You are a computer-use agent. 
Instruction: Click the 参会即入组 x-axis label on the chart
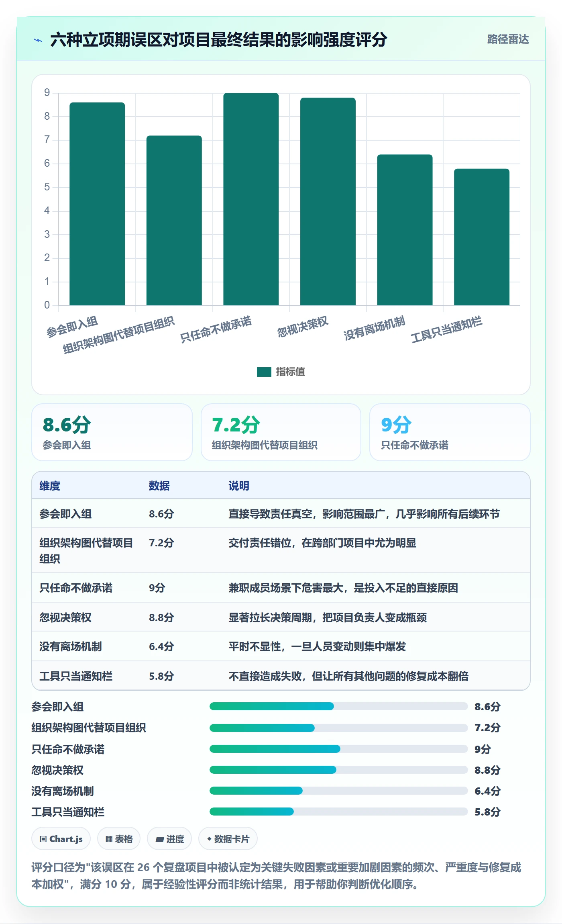click(x=72, y=327)
